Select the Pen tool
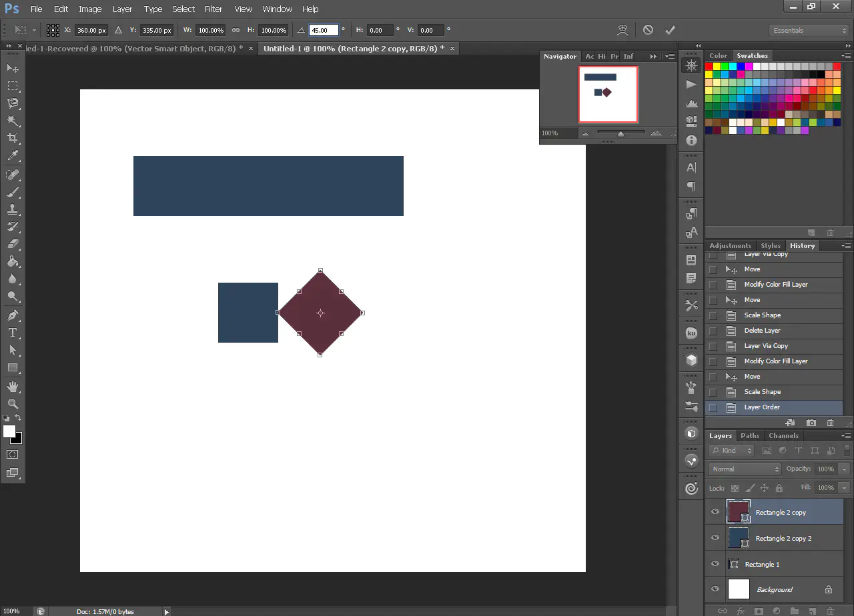This screenshot has height=616, width=854. click(x=12, y=315)
